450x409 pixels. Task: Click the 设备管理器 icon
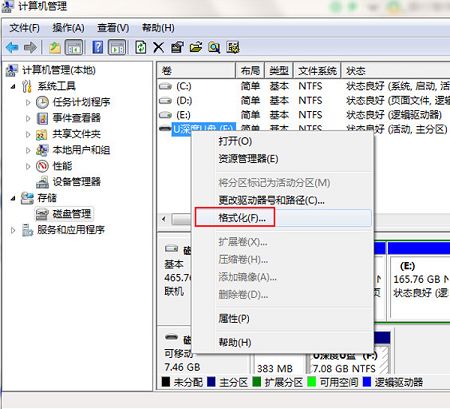[42, 182]
